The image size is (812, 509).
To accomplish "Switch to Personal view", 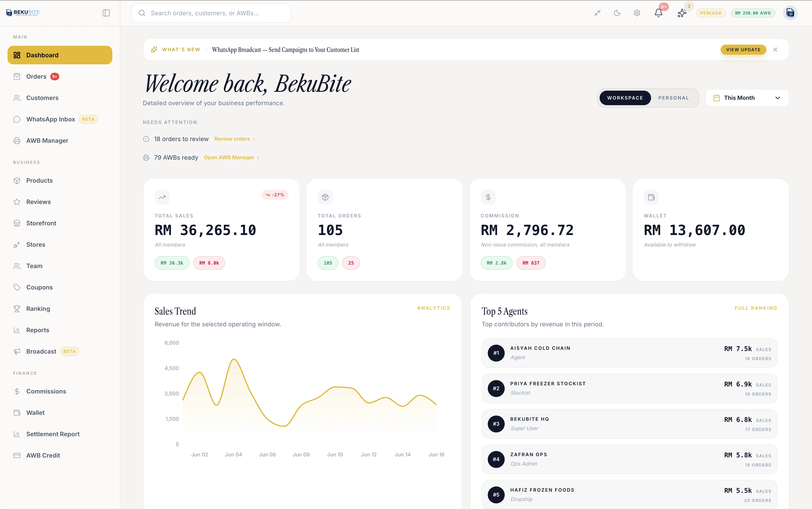I will 674,98.
